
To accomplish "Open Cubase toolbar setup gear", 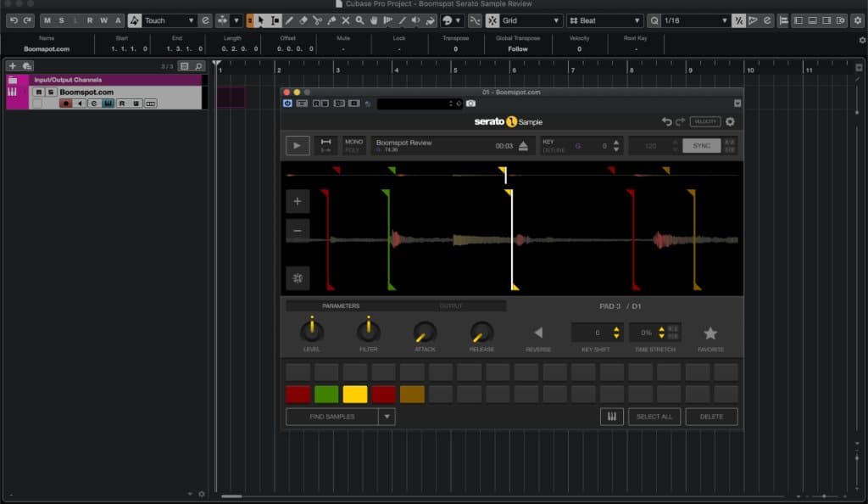I will 858,20.
